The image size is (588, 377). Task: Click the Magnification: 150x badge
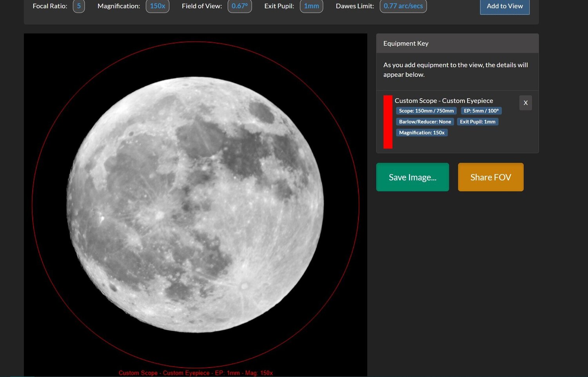point(422,132)
